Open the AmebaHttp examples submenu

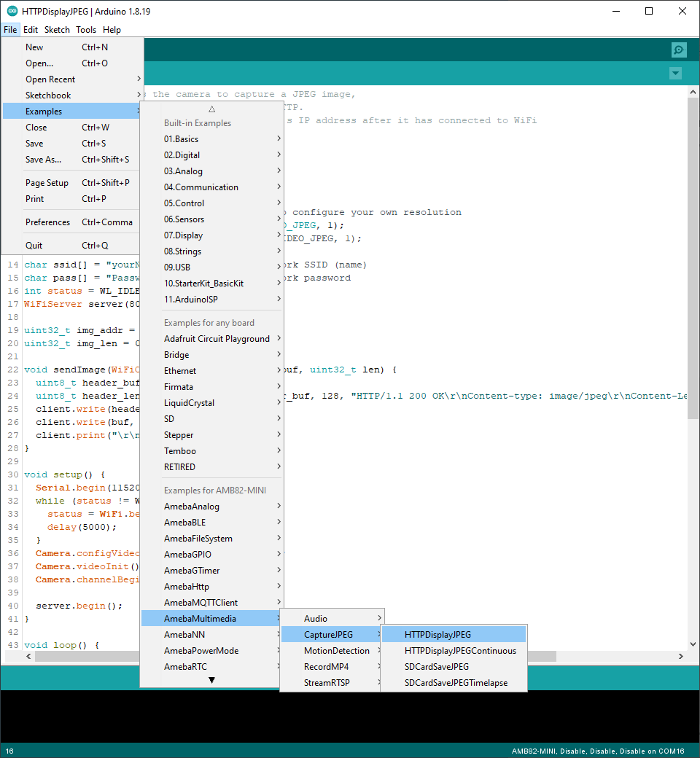(212, 586)
